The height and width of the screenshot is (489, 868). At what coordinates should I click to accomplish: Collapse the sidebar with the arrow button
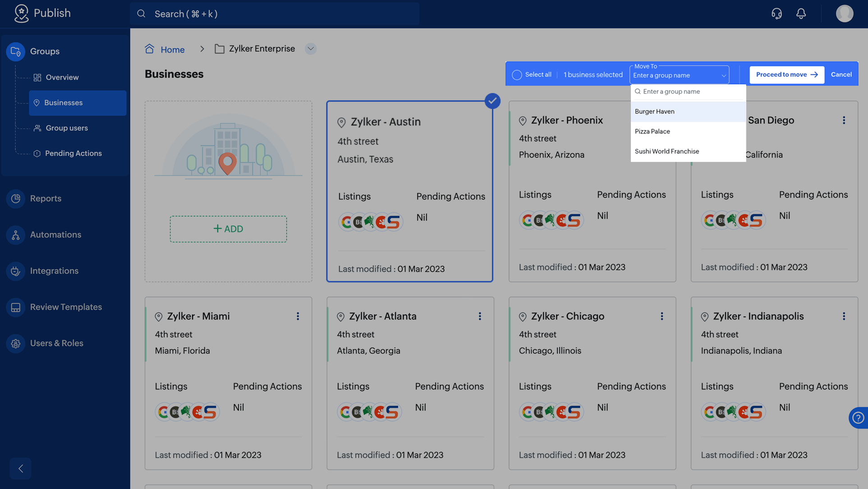[21, 468]
